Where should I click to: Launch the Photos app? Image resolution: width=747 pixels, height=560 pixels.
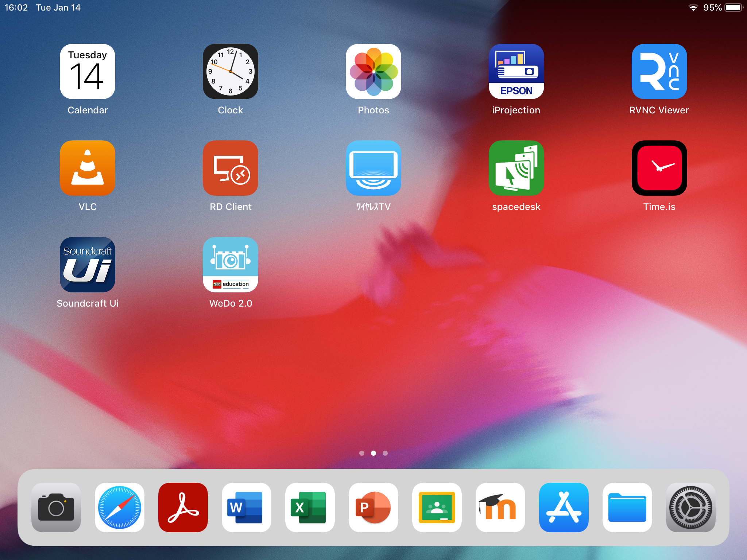373,71
